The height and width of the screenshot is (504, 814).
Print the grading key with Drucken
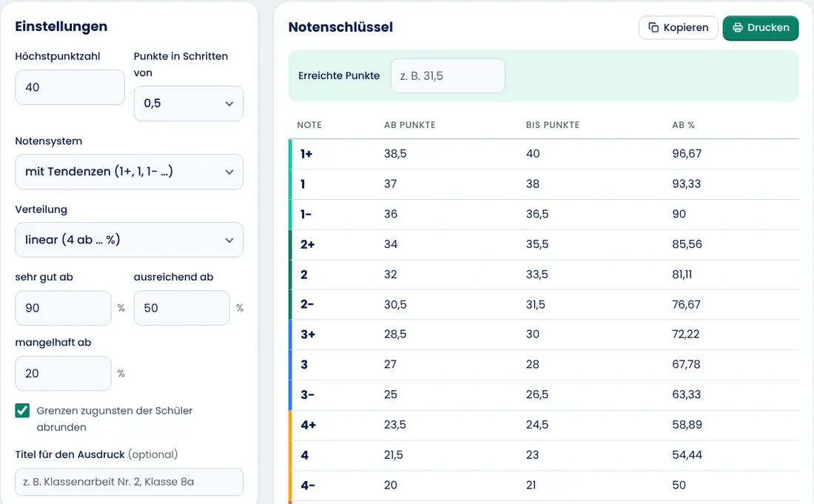(x=761, y=27)
